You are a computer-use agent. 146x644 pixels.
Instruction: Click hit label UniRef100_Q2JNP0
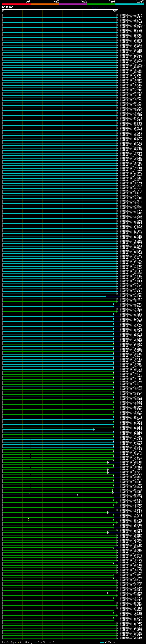point(131,304)
